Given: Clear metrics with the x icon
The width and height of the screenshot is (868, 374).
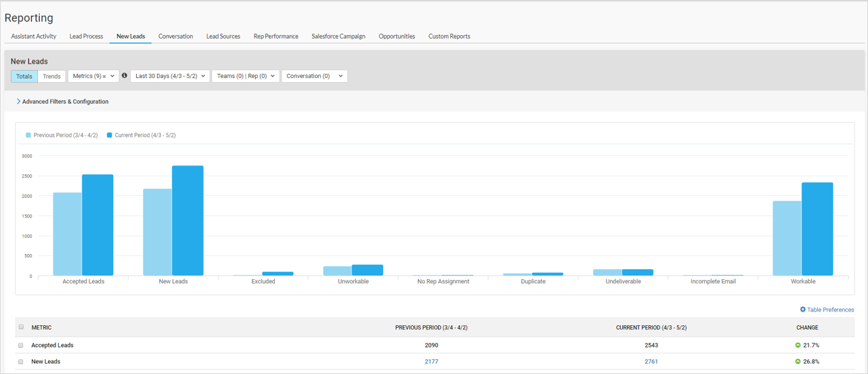Looking at the screenshot, I should coord(104,77).
